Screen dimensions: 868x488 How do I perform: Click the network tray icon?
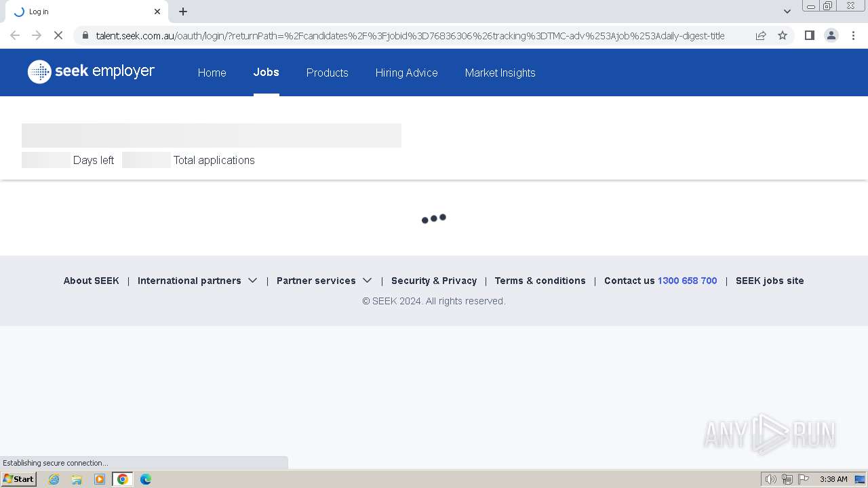pos(787,479)
